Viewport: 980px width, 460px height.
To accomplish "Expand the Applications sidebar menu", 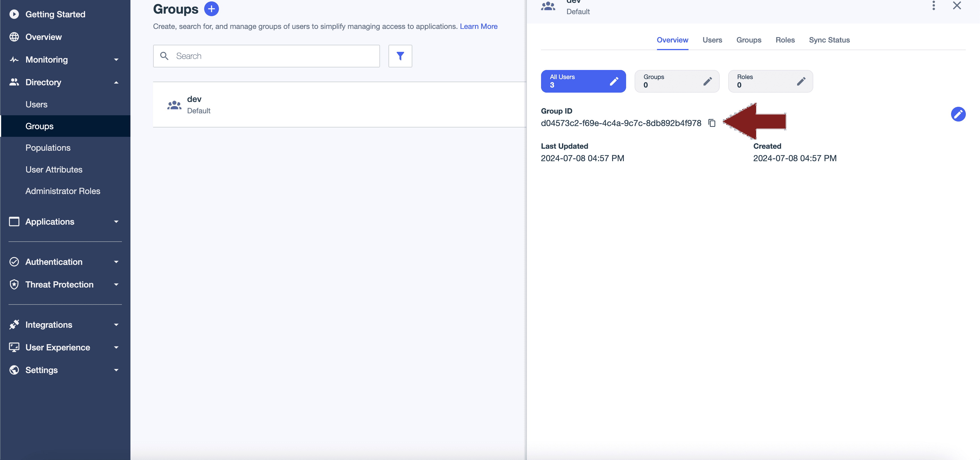I will click(65, 222).
